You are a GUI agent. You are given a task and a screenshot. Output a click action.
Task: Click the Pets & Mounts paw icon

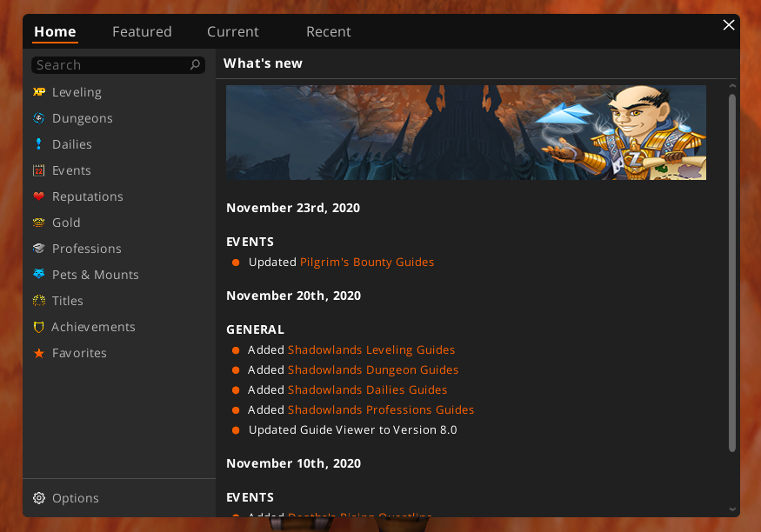(39, 274)
